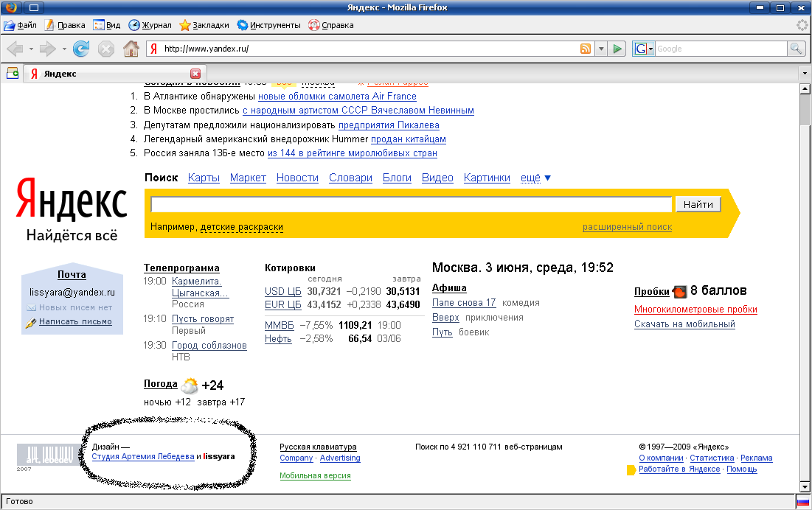Click the pencil icon beside Написать письмо

[30, 322]
